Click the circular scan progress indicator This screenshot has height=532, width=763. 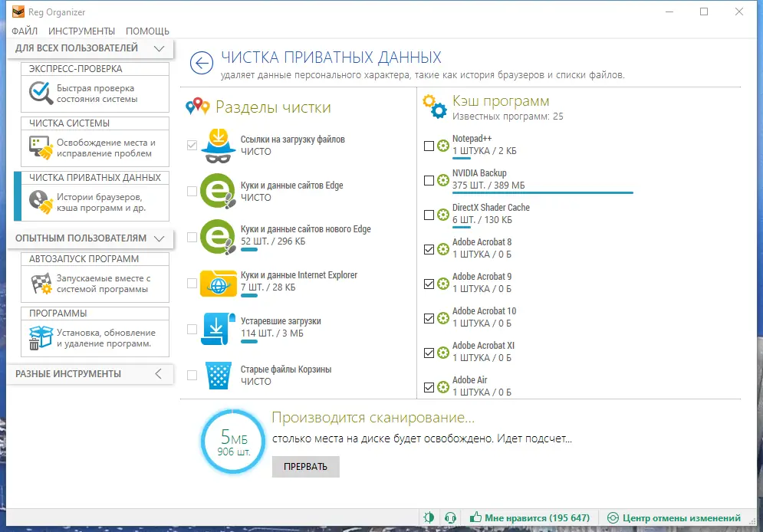coord(233,441)
